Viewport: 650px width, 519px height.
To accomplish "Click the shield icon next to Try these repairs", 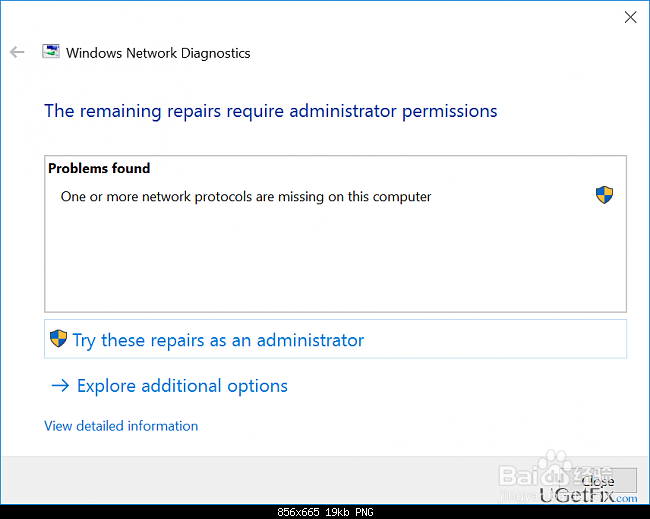I will [x=58, y=339].
